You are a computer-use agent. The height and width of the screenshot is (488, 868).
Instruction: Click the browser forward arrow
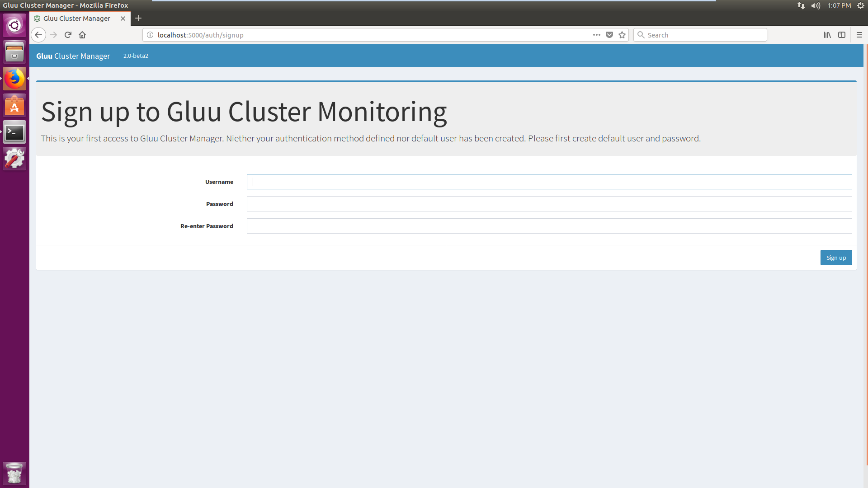pos(53,35)
